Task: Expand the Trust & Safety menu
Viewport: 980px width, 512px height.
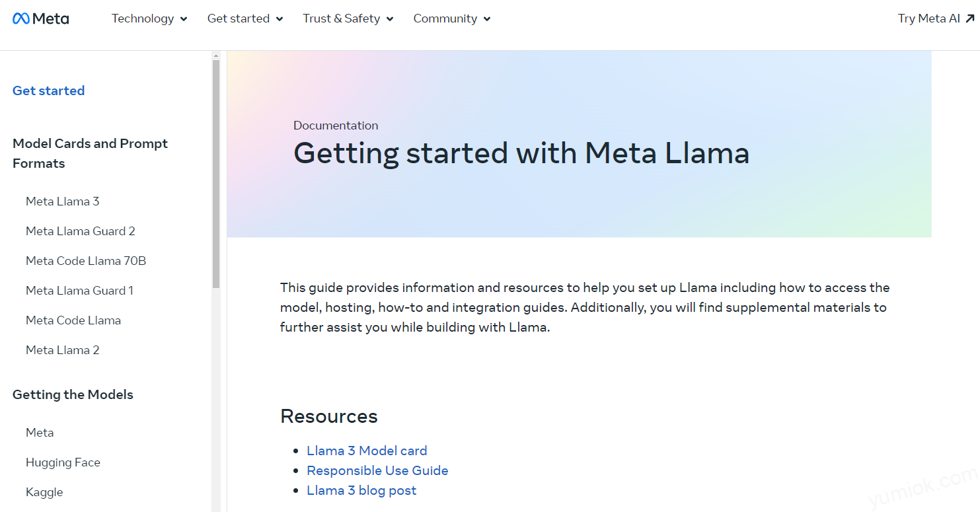Action: (348, 18)
